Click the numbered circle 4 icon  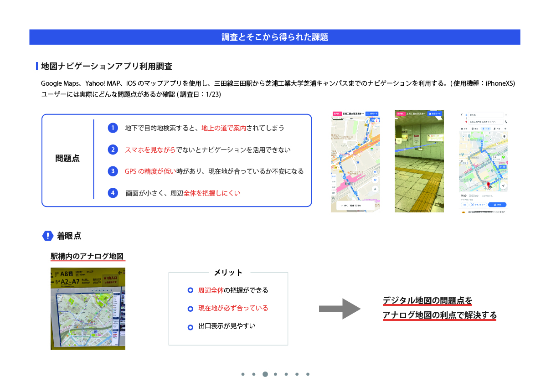pyautogui.click(x=113, y=193)
